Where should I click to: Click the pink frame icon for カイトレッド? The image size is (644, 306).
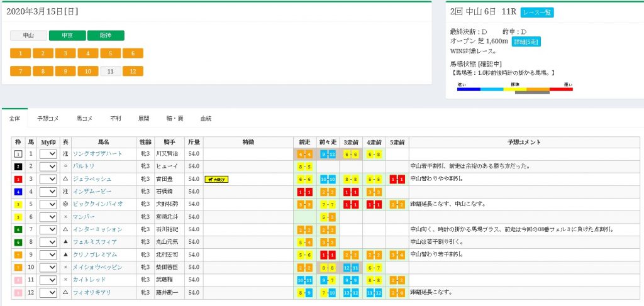[18, 280]
